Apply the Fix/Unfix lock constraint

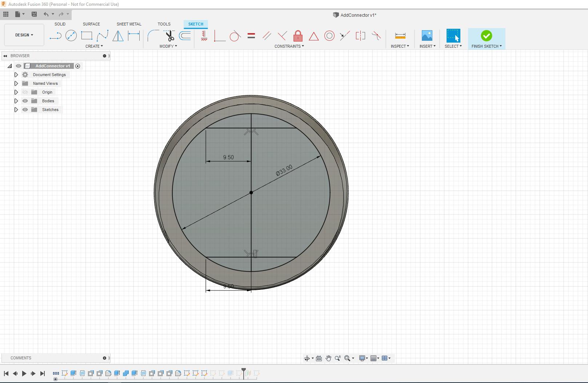(298, 36)
